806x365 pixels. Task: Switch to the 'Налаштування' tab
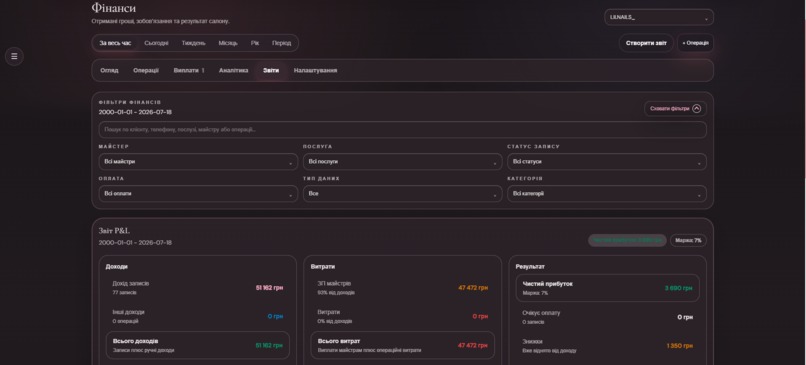point(316,70)
